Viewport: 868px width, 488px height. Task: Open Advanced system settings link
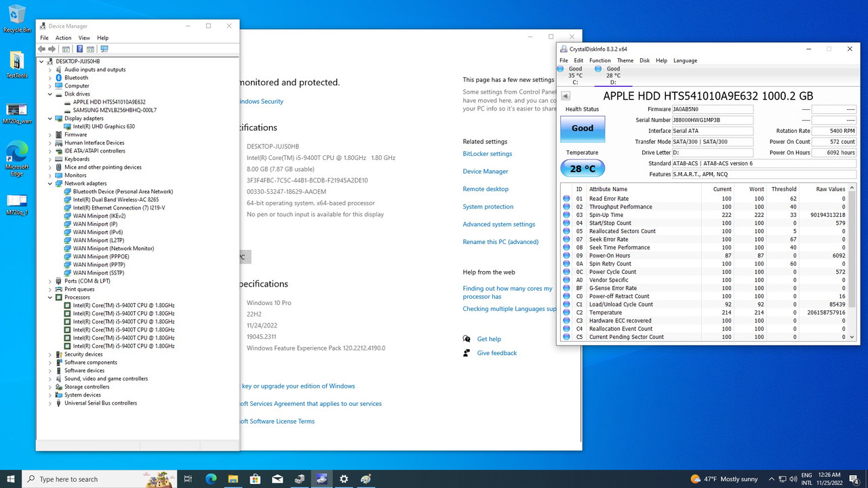click(x=498, y=224)
